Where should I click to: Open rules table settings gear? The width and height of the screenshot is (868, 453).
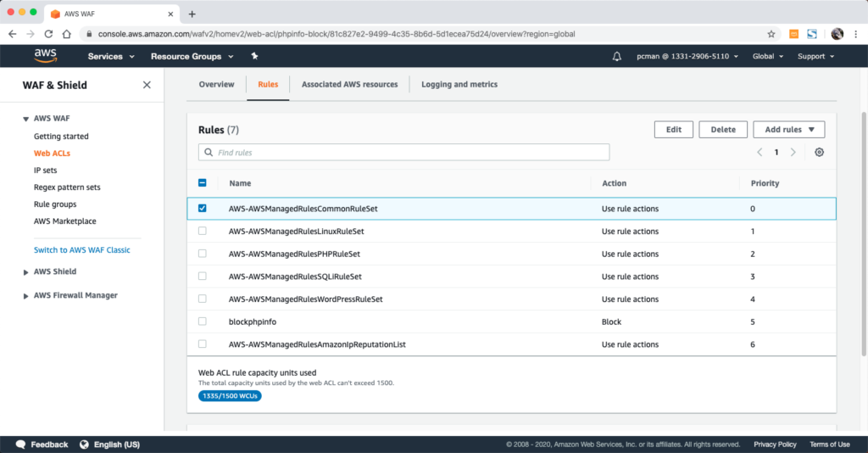click(819, 153)
